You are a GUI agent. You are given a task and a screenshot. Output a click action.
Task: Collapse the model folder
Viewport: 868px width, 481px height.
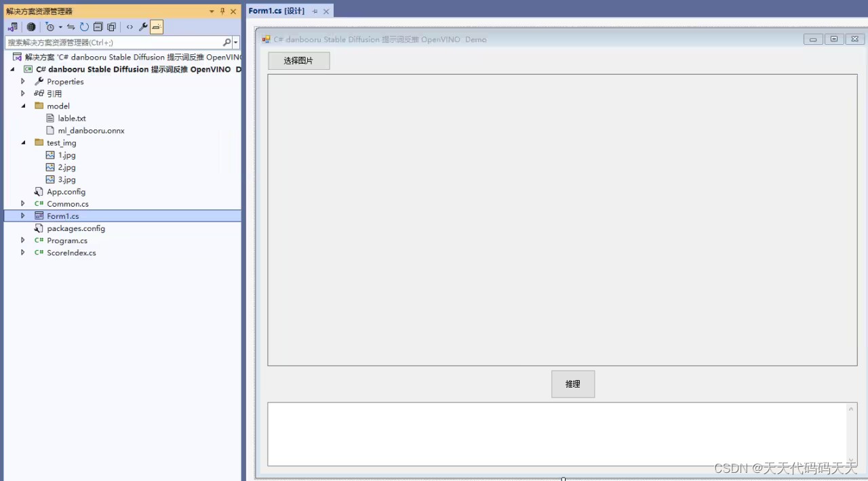(x=23, y=106)
